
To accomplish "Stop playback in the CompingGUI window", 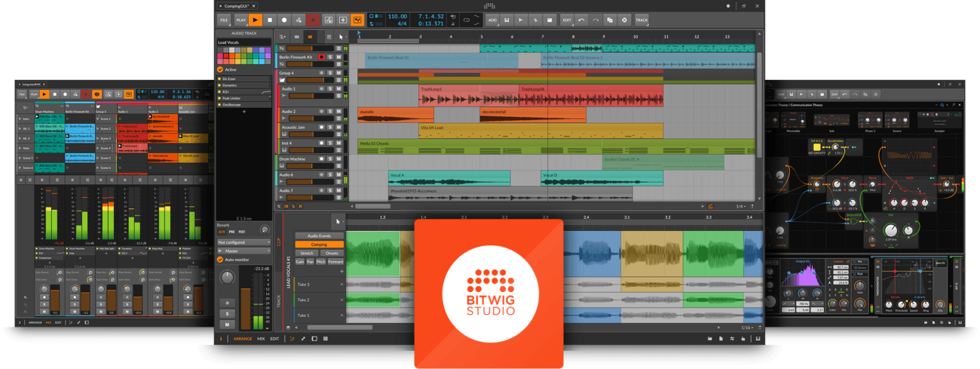I will tap(270, 20).
